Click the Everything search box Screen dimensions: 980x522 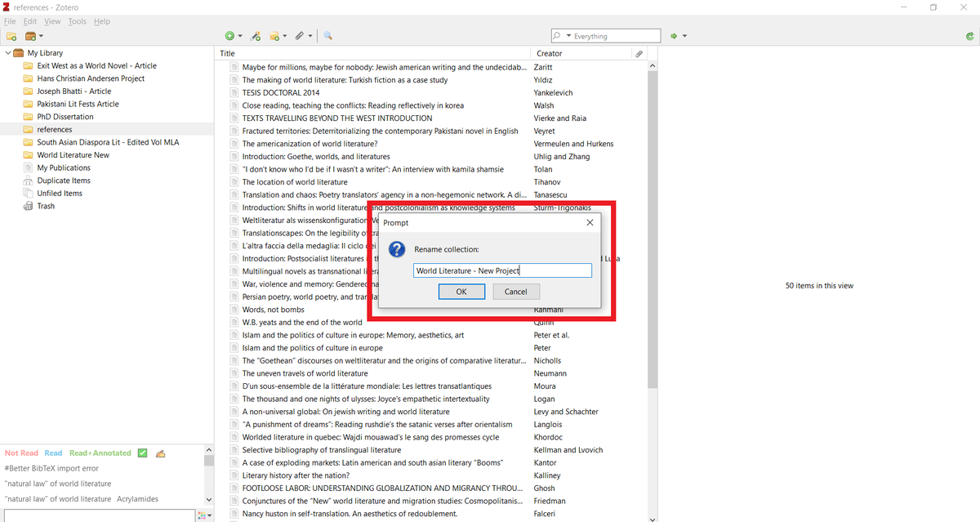pos(604,36)
